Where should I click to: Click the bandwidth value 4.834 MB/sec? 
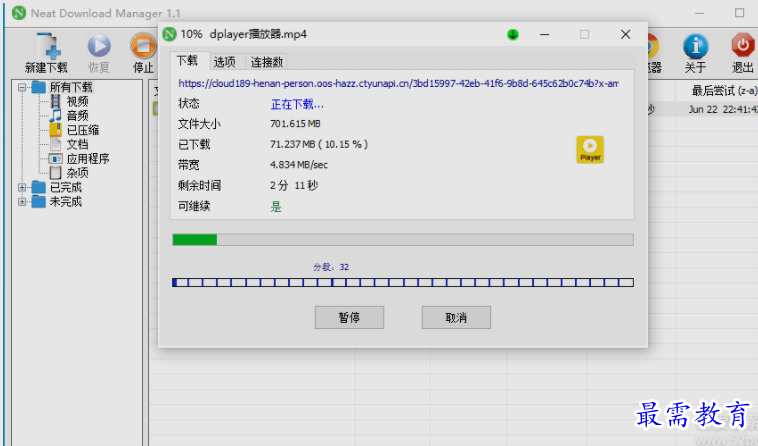pyautogui.click(x=299, y=165)
